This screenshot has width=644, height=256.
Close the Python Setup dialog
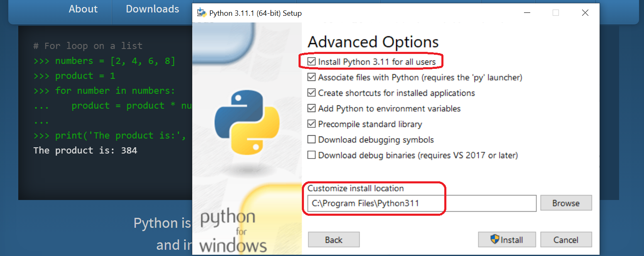(x=585, y=13)
